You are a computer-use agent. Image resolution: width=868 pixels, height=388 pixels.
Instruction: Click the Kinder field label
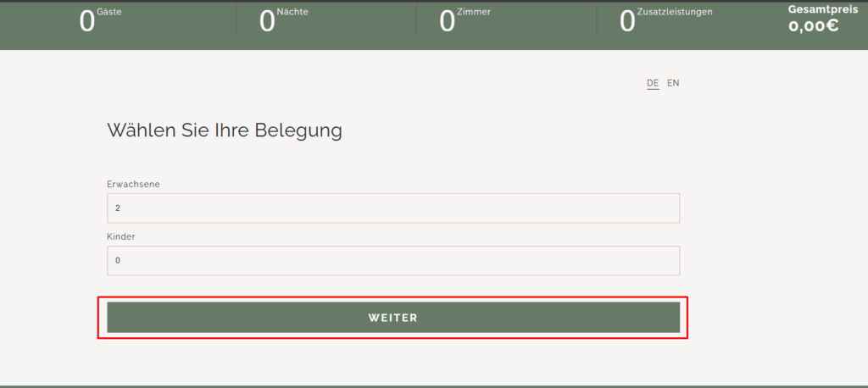[121, 236]
